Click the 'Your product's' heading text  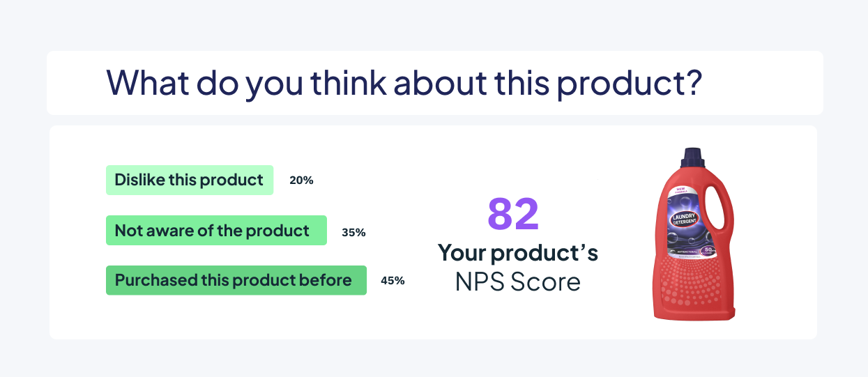(x=518, y=252)
